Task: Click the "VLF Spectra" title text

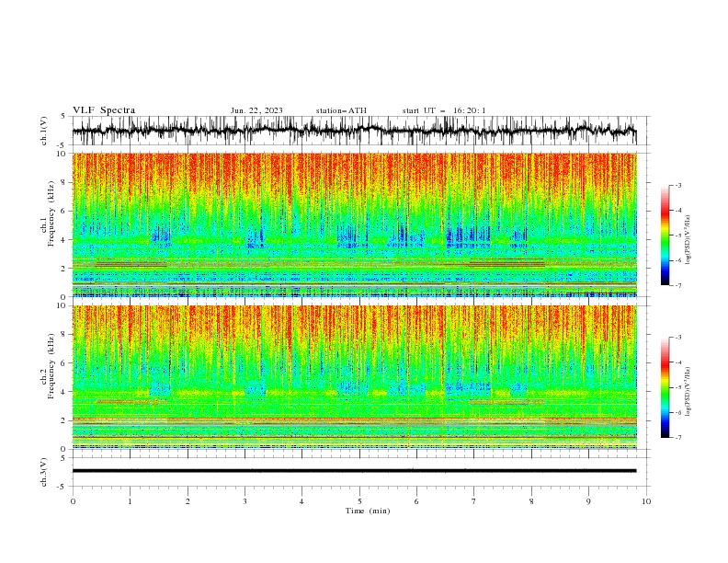Action: (104, 110)
